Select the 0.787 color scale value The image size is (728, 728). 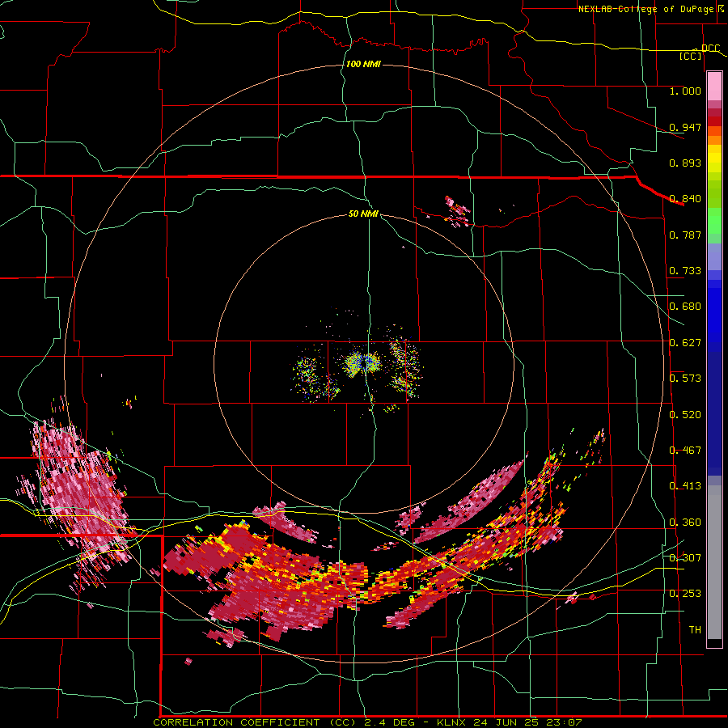(685, 235)
